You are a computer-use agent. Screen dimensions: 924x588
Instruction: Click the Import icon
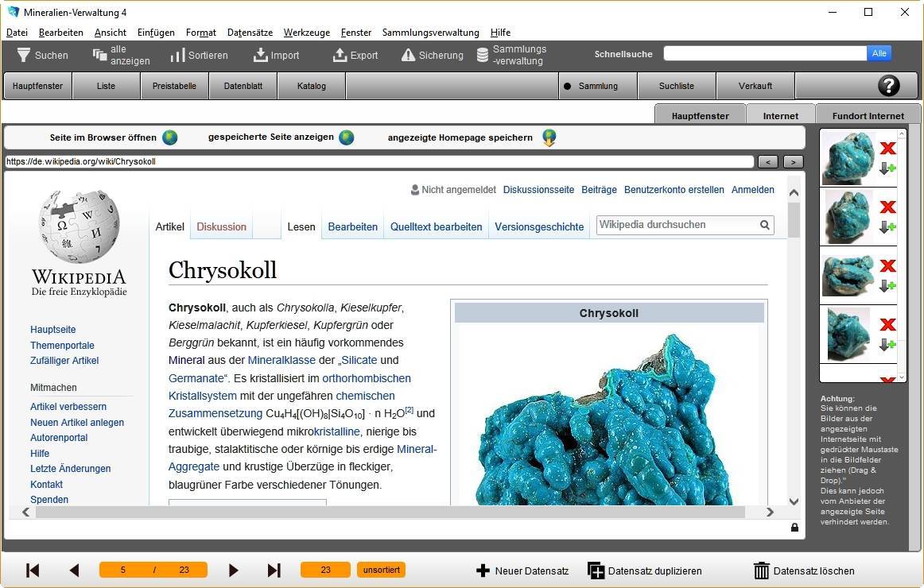coord(260,55)
